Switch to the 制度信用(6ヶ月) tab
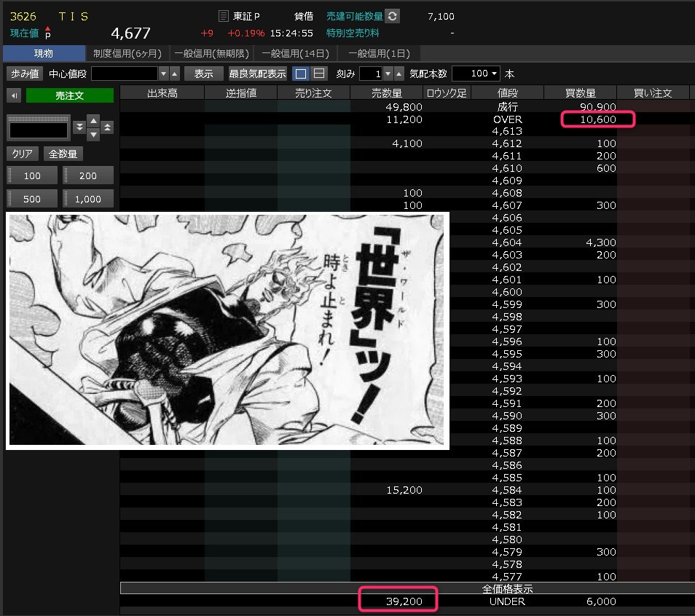695x616 pixels. coord(127,53)
